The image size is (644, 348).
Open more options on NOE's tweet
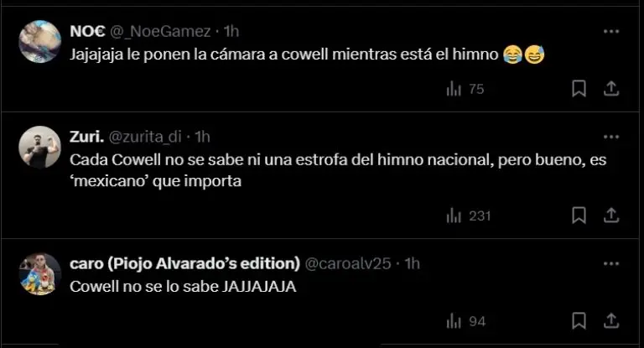[611, 31]
